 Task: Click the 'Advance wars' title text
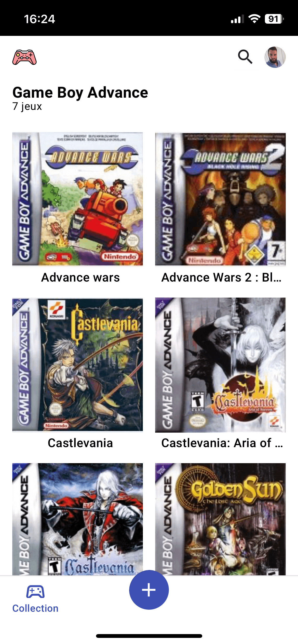[x=80, y=277]
